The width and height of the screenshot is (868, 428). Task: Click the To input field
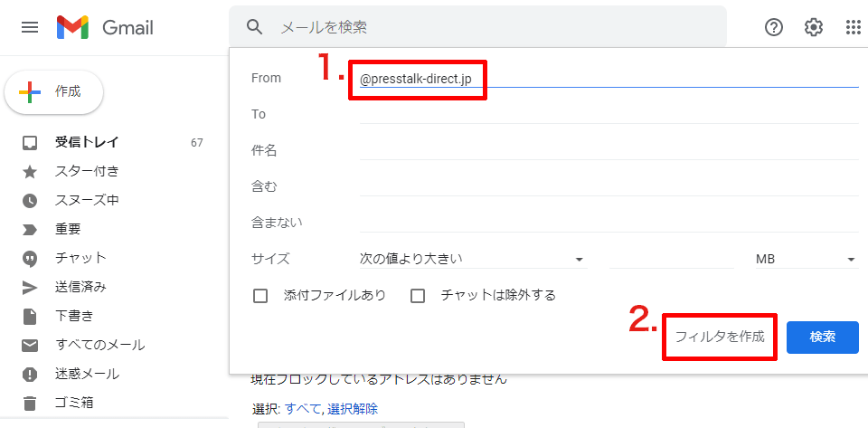(609, 114)
